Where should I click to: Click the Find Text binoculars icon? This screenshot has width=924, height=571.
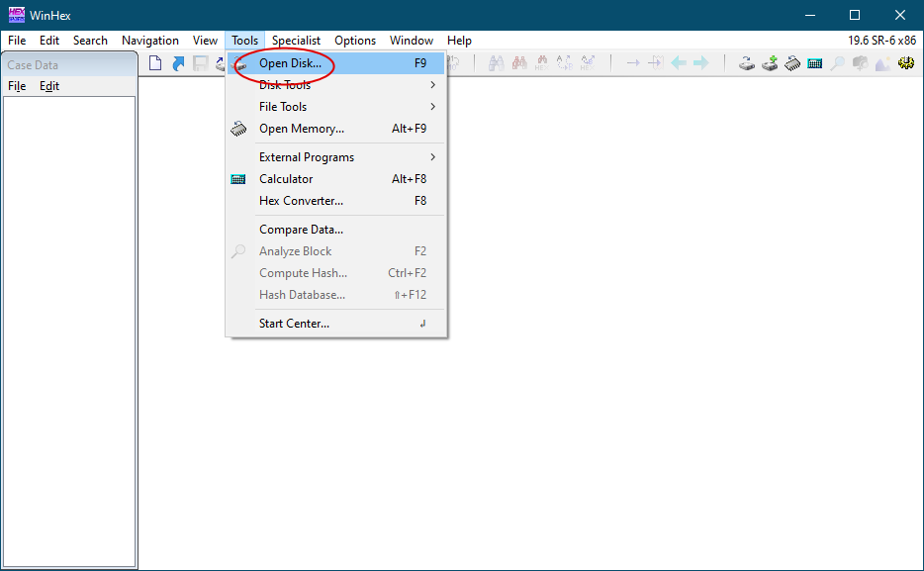tap(497, 63)
